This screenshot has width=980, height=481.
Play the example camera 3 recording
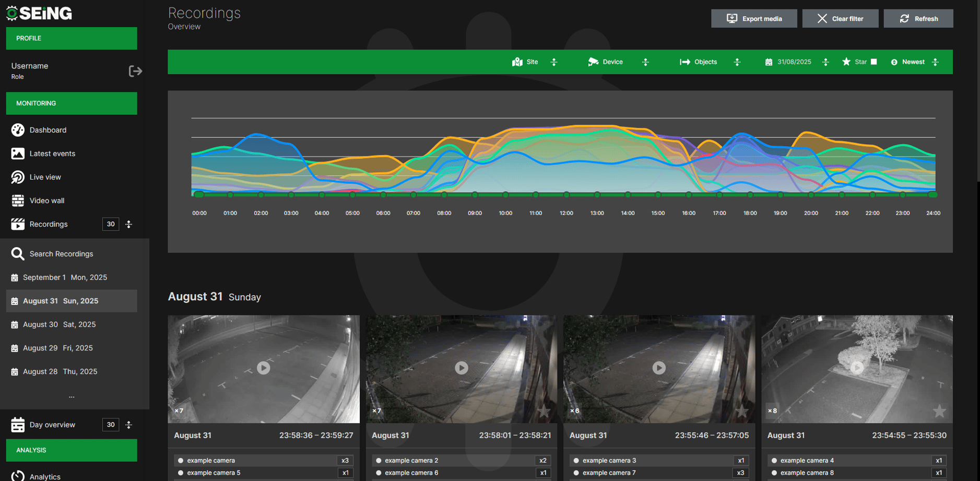659,368
